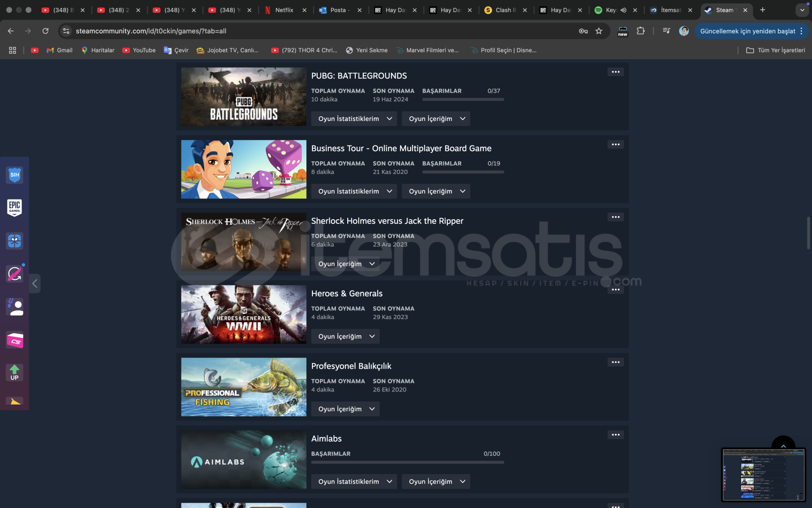Expand Oyun İstatistiklerim for Aimlabs
812x508 pixels.
pos(354,481)
